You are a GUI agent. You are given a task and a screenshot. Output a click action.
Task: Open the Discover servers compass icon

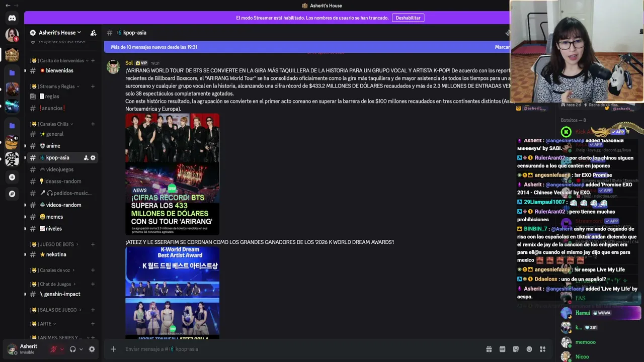(x=12, y=194)
